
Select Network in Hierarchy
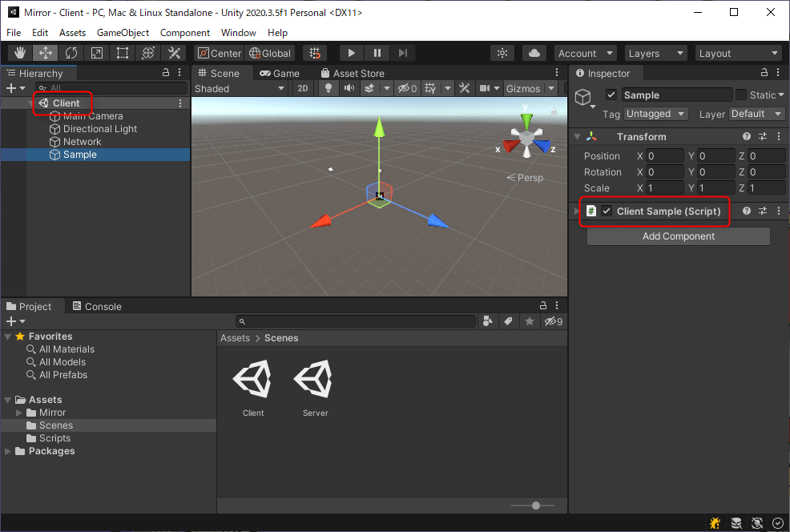(x=82, y=142)
